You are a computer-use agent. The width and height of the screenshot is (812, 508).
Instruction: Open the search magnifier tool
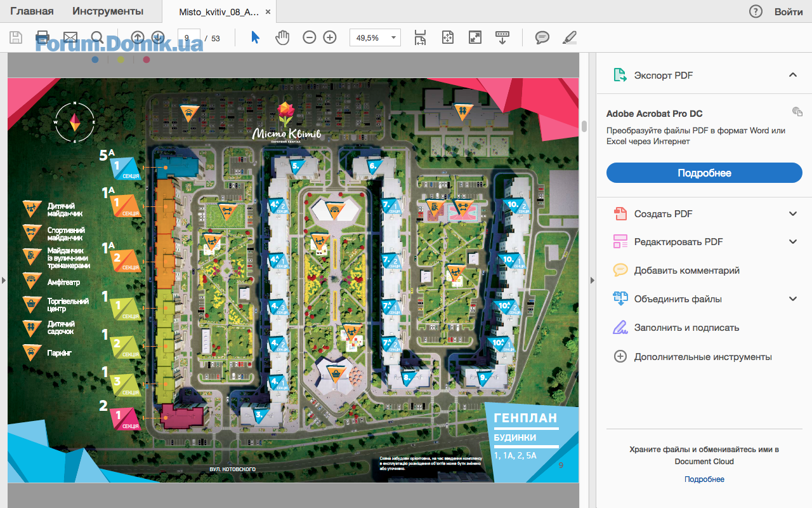97,37
